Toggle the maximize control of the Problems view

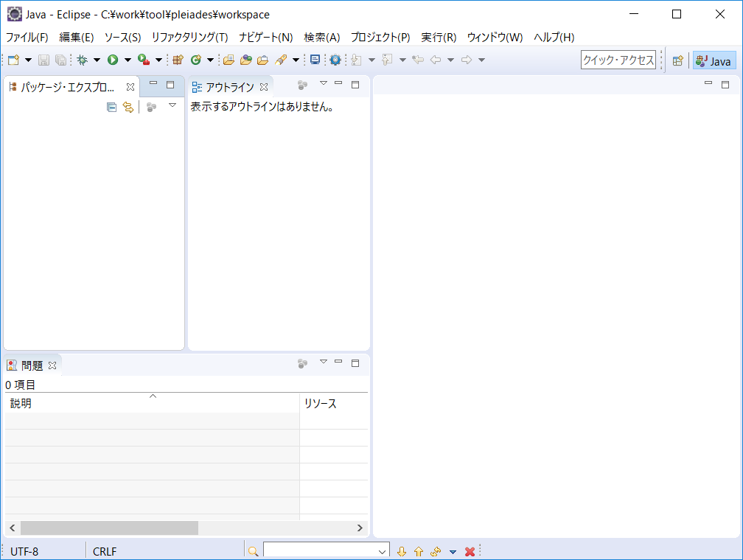[x=355, y=363]
